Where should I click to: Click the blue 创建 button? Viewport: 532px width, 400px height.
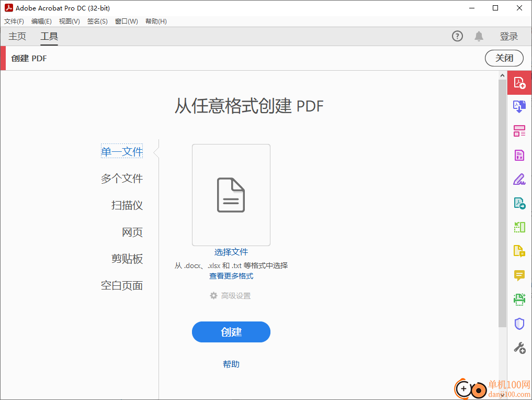coord(231,332)
